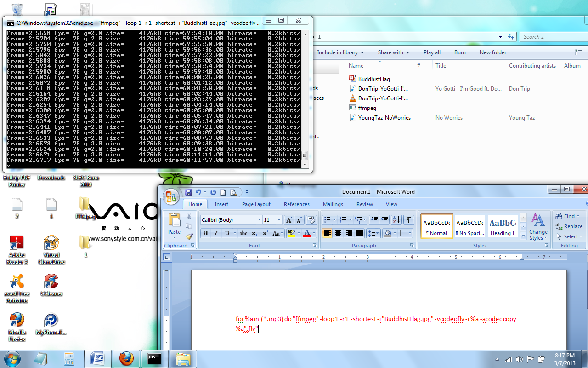Switch to the Page Layout tab
Image resolution: width=588 pixels, height=368 pixels.
(256, 204)
